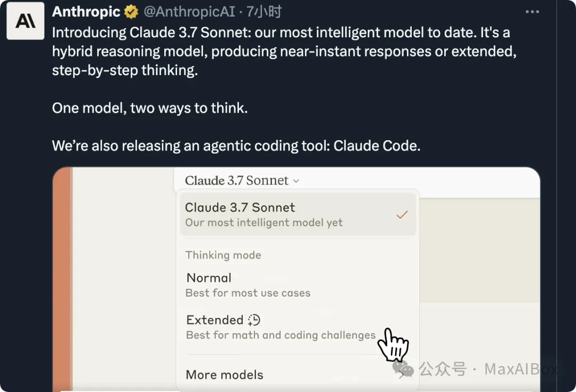Open the Claude 3.7 Sonnet model selector
The height and width of the screenshot is (392, 576).
(x=242, y=180)
